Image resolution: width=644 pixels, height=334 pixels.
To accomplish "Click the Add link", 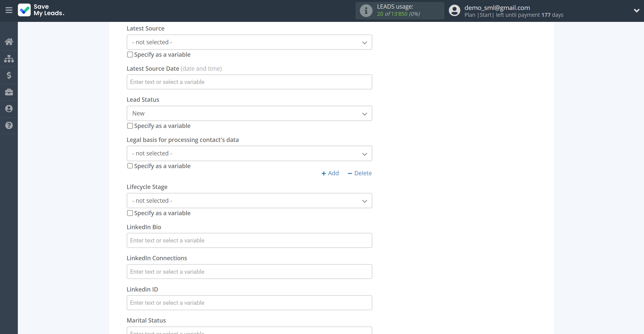I will (x=330, y=173).
